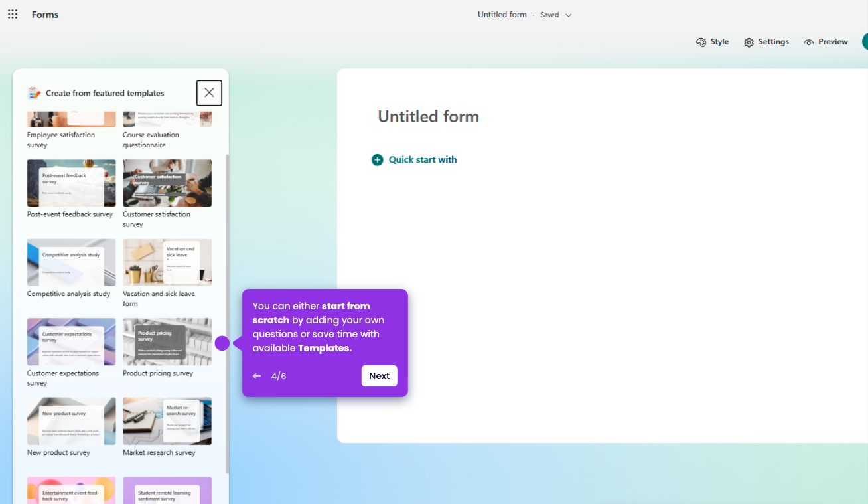Open the Preview menu label
Screen dimensions: 868x504
coord(833,42)
